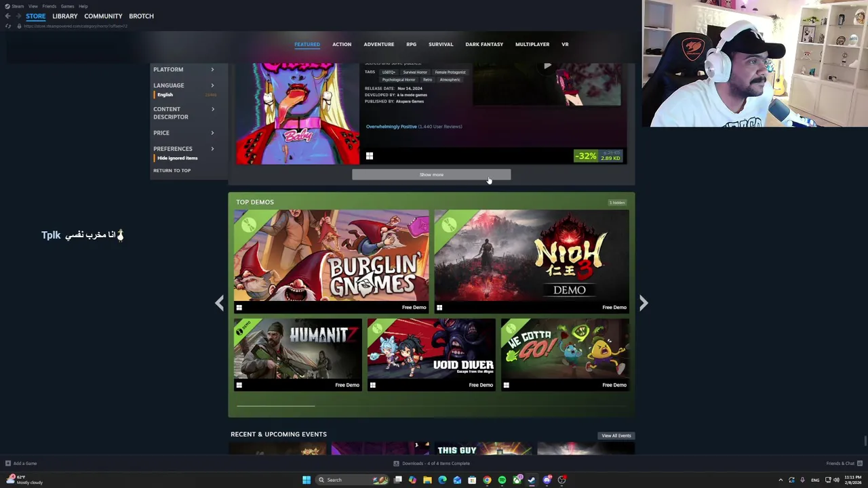This screenshot has width=868, height=488.
Task: Open the taskbar weather widget
Action: [x=24, y=480]
